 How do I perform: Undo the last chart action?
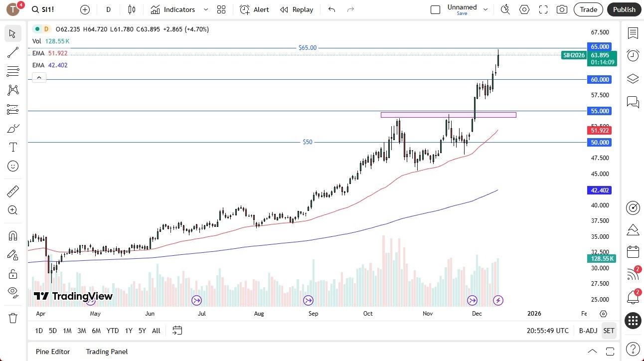(331, 9)
